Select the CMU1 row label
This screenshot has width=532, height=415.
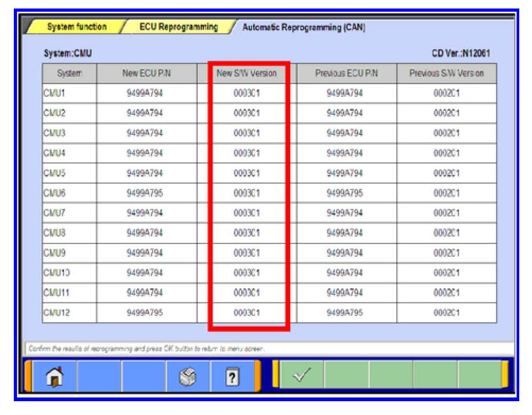point(69,94)
